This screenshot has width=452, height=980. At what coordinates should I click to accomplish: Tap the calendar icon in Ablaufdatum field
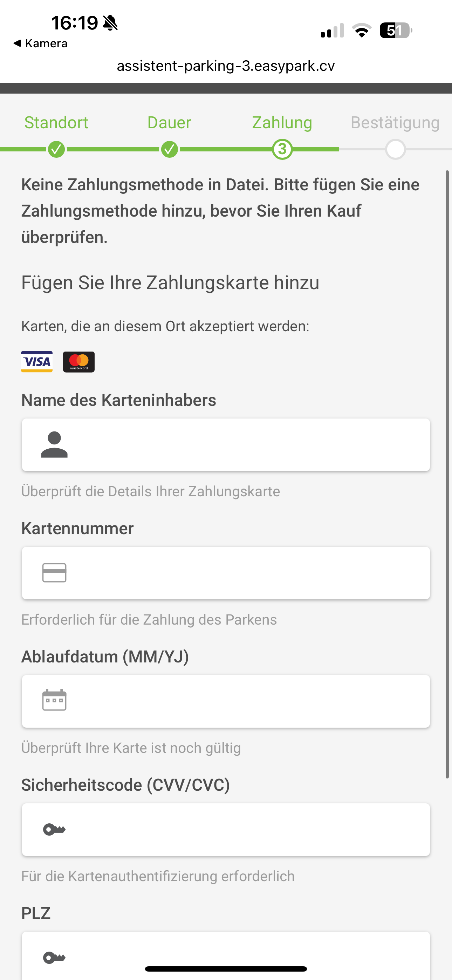(x=54, y=700)
